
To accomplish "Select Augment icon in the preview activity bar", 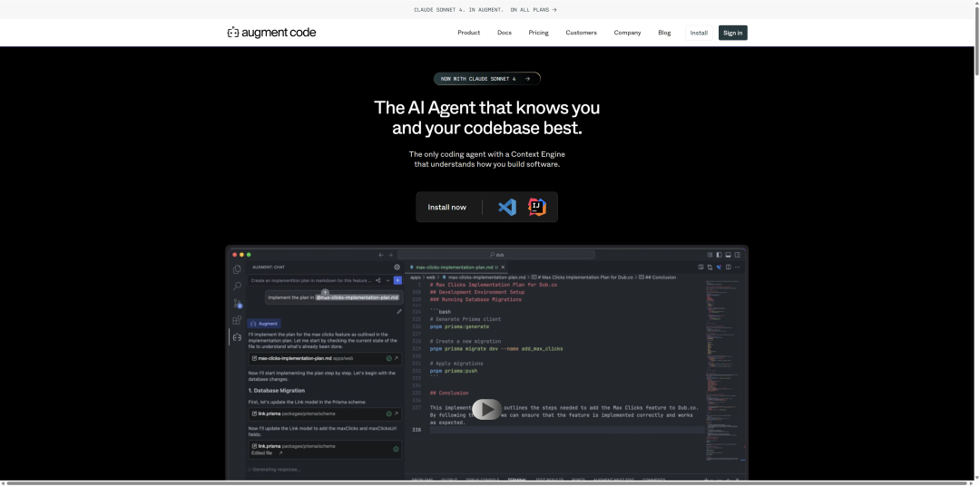I will click(x=237, y=337).
